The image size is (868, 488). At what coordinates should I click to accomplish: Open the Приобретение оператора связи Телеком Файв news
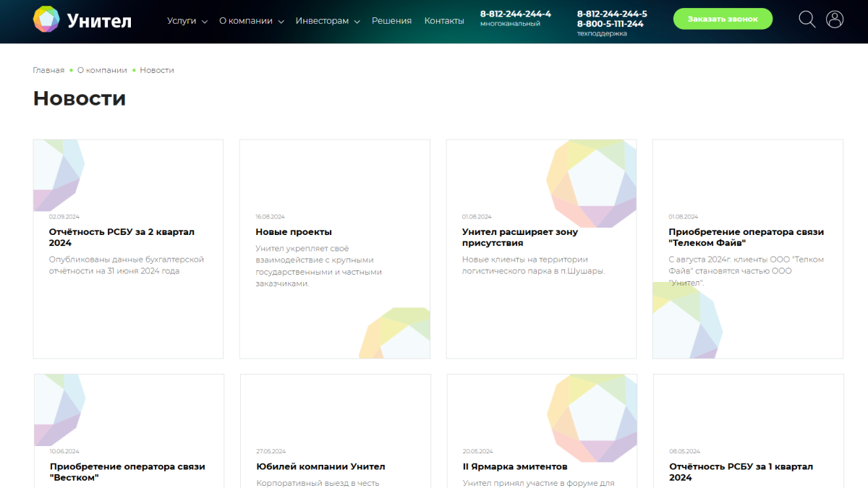pyautogui.click(x=746, y=237)
